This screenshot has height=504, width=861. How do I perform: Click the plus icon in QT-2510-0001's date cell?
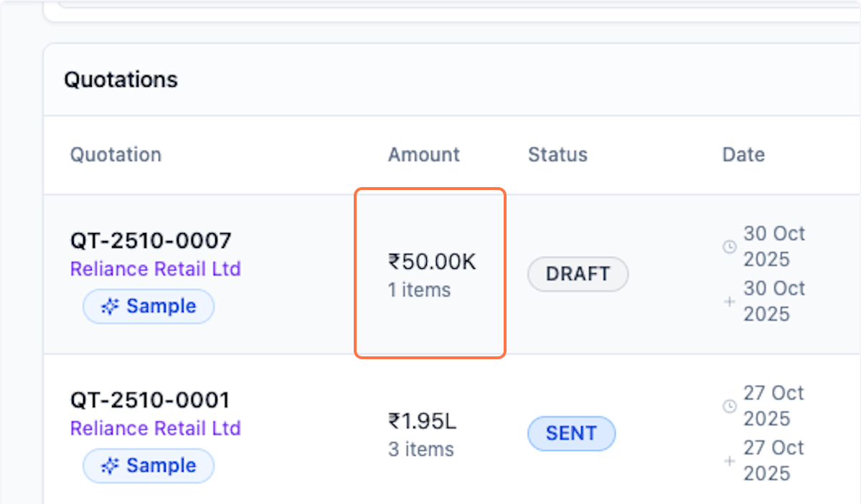729,460
